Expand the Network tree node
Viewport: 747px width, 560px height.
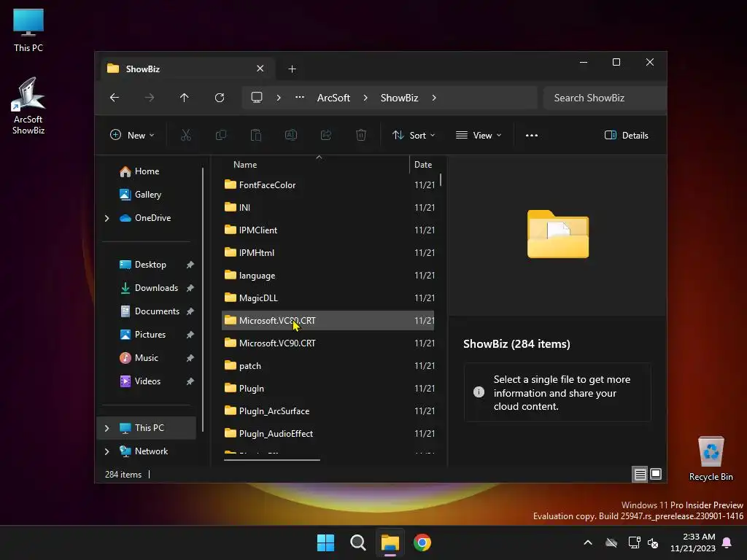click(107, 451)
